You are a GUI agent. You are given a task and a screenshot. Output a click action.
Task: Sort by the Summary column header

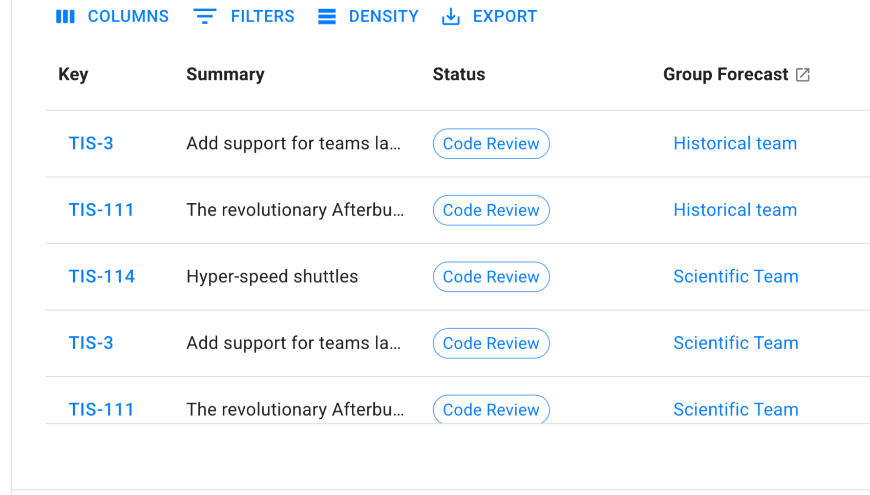point(225,75)
